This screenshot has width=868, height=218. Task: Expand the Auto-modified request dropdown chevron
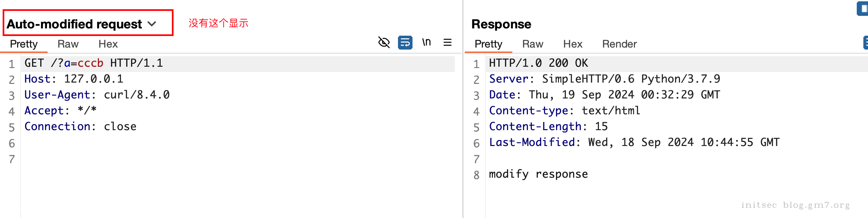point(152,24)
